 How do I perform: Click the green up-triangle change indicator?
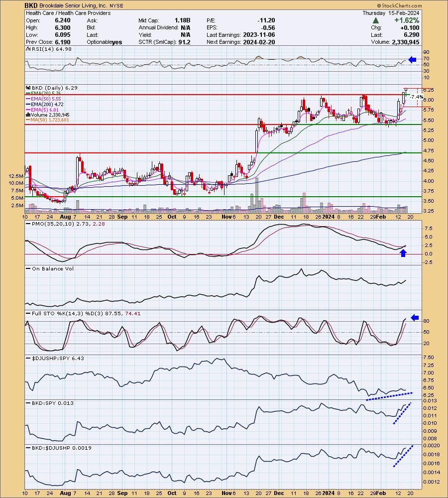(x=376, y=20)
